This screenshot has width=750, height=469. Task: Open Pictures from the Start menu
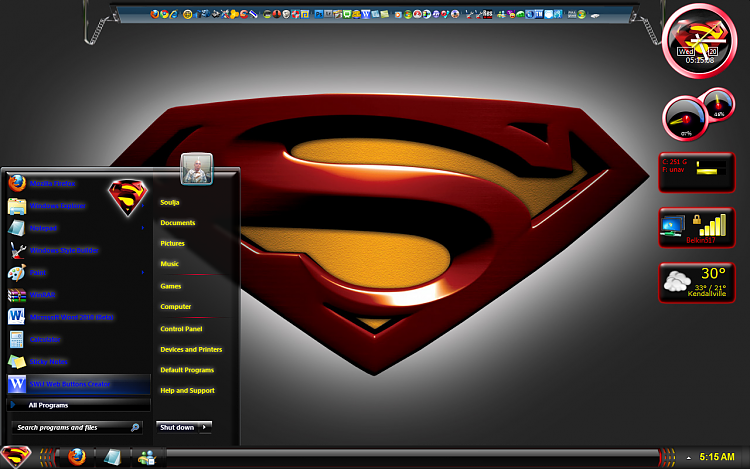point(172,243)
